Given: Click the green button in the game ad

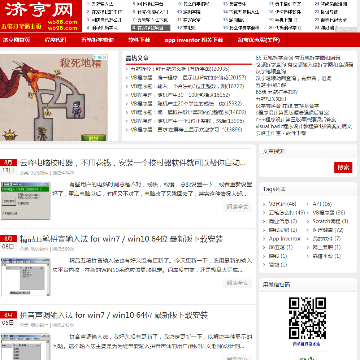Looking at the screenshot, I should tap(94, 137).
